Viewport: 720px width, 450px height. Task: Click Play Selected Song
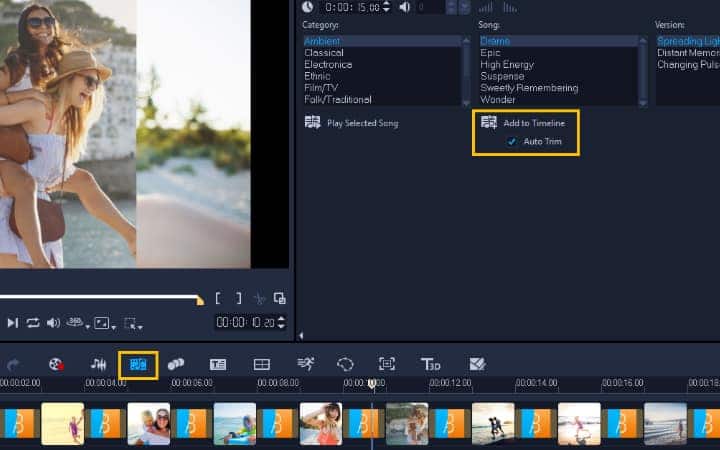tap(363, 123)
